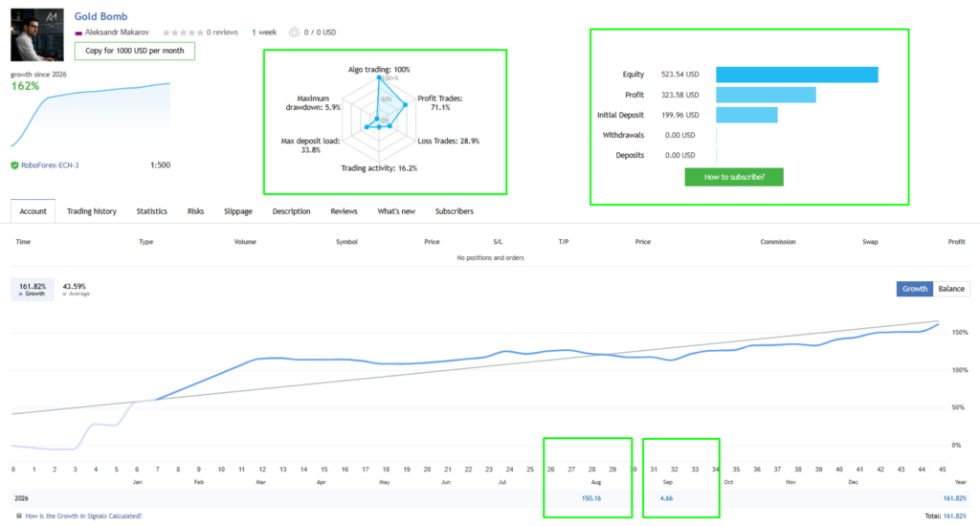Click the author's profile photo thumbnail
Viewport: 980px width, 526px height.
[x=37, y=35]
